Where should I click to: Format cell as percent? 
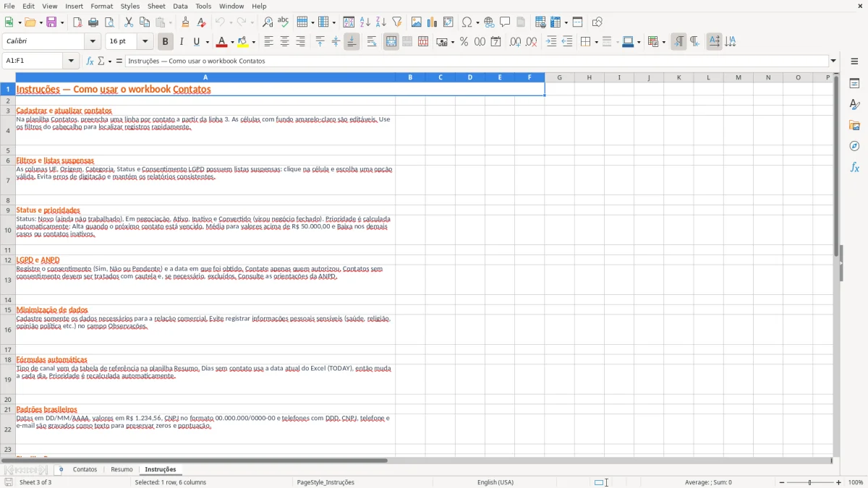[464, 42]
